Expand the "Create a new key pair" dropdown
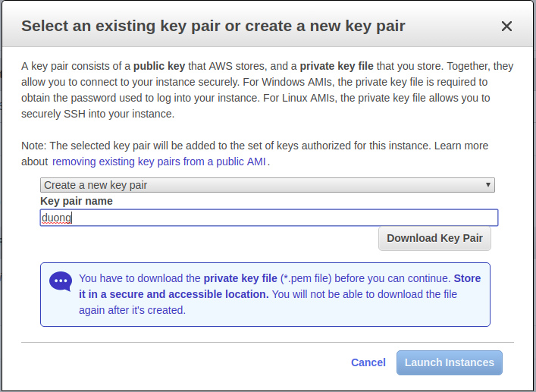The image size is (536, 392). [267, 185]
